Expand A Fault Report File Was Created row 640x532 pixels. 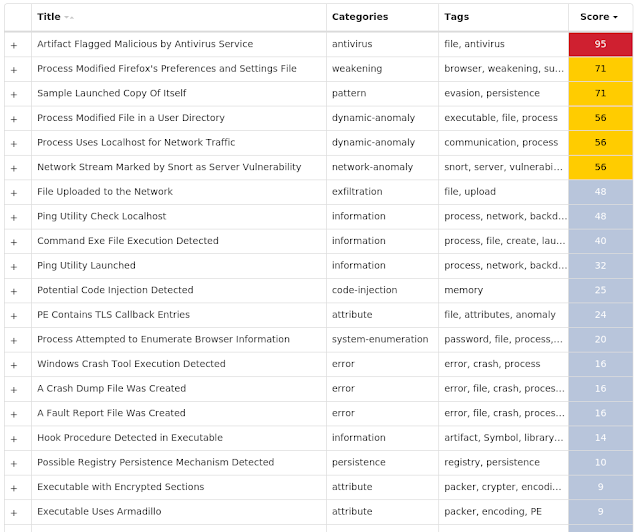pyautogui.click(x=14, y=414)
